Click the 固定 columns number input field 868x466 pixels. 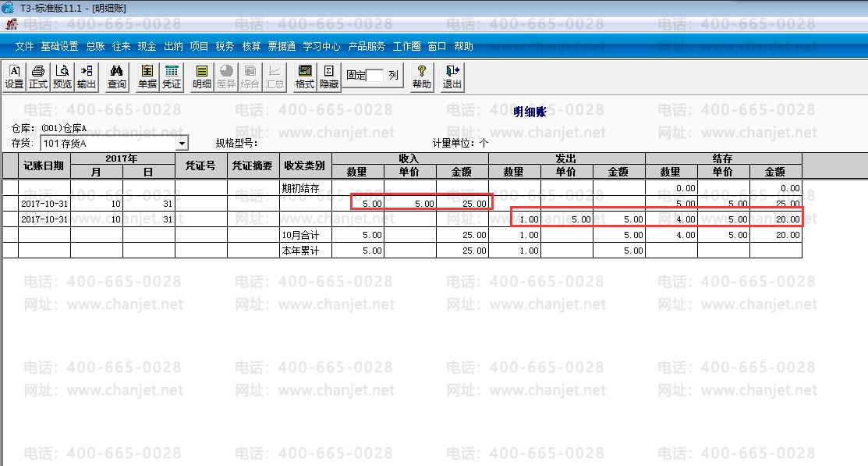(375, 75)
